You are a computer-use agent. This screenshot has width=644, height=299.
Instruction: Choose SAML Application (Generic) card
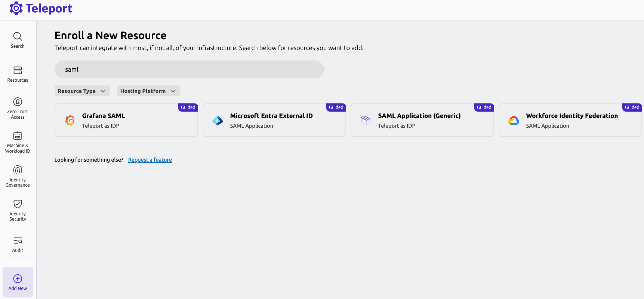(422, 120)
